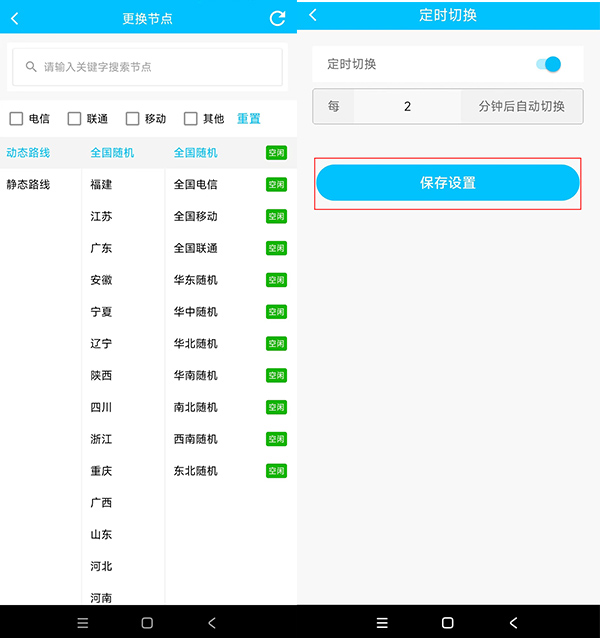This screenshot has width=600, height=638.
Task: Click 保存设置 button
Action: coord(447,183)
